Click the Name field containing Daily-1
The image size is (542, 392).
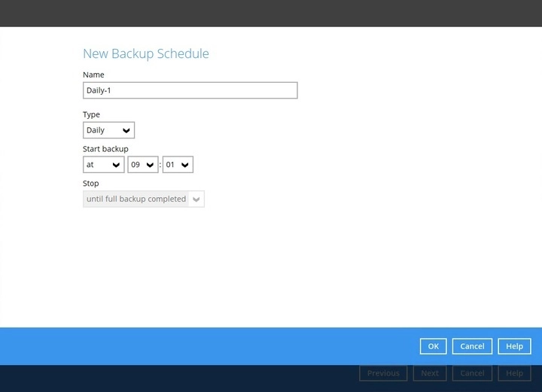pyautogui.click(x=190, y=90)
